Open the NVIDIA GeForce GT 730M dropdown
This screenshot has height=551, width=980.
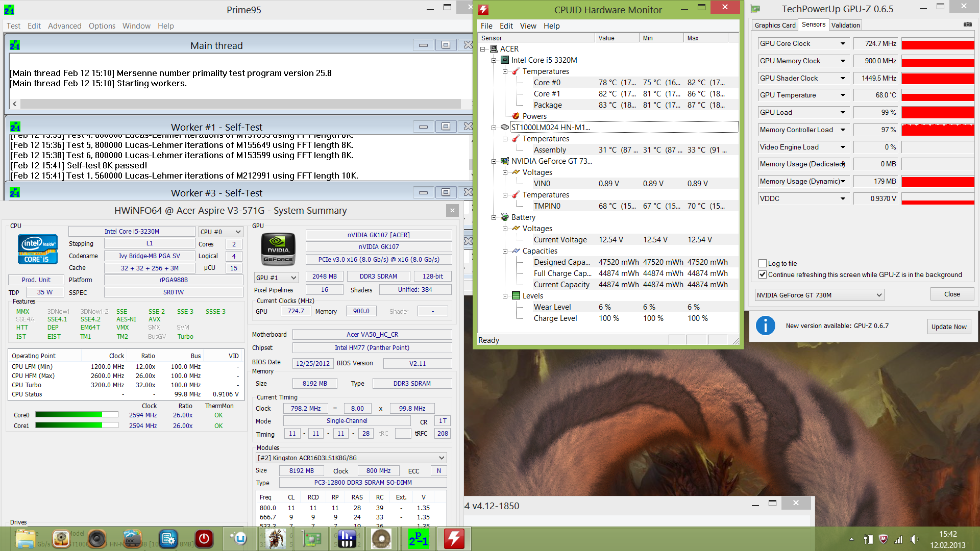[x=819, y=295]
